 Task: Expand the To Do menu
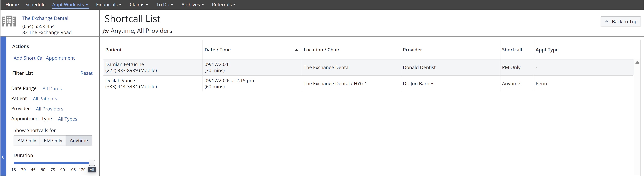[x=165, y=5]
